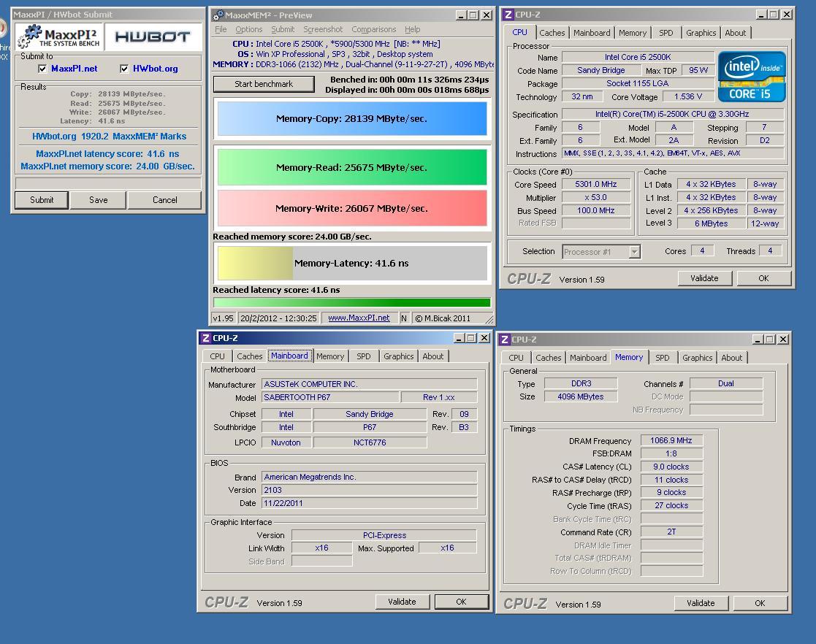This screenshot has height=644, width=816.
Task: Switch to SPD tab in top CPU-Z window
Action: [x=666, y=33]
